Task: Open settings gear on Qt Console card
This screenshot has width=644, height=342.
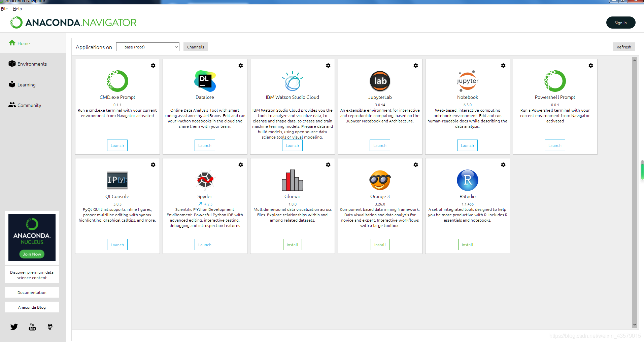Action: point(153,165)
